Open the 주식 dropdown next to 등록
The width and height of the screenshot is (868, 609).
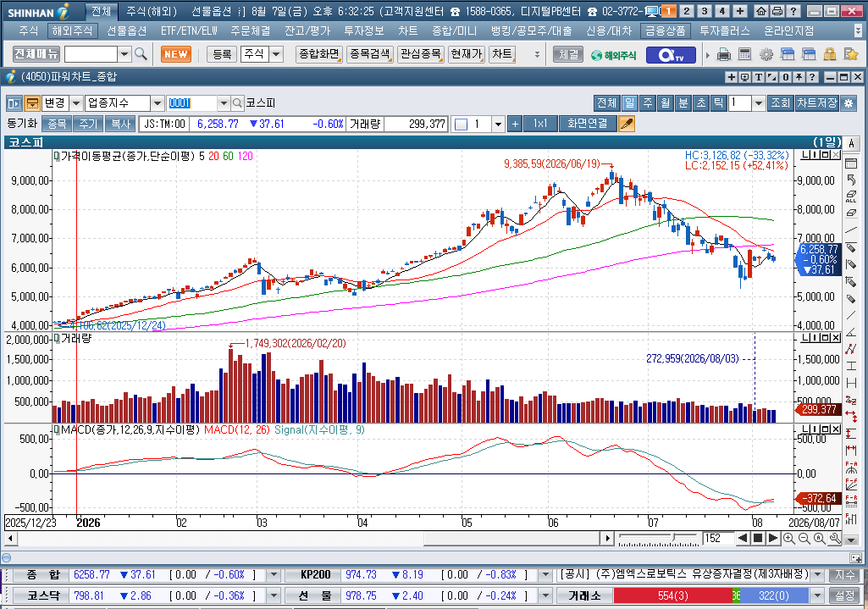(x=276, y=54)
